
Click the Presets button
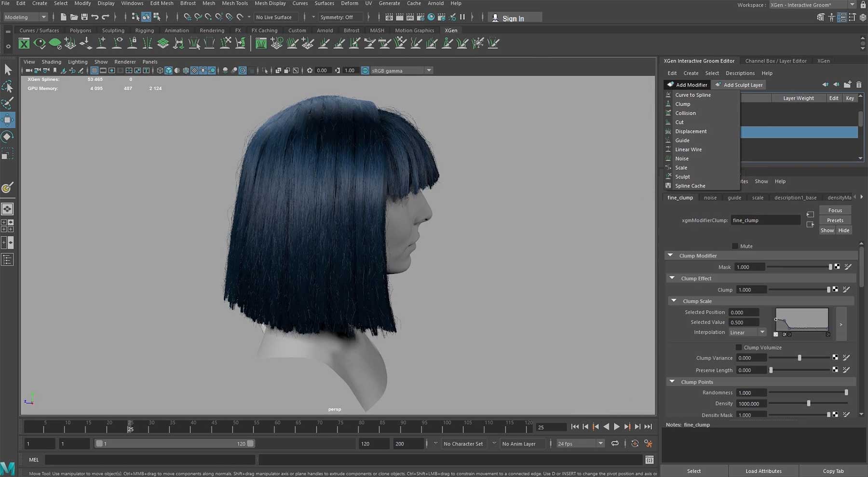tap(835, 220)
